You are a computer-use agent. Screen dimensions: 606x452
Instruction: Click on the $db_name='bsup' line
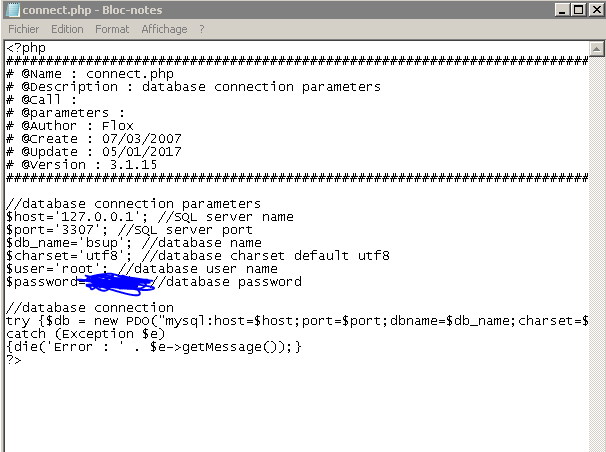click(x=134, y=243)
